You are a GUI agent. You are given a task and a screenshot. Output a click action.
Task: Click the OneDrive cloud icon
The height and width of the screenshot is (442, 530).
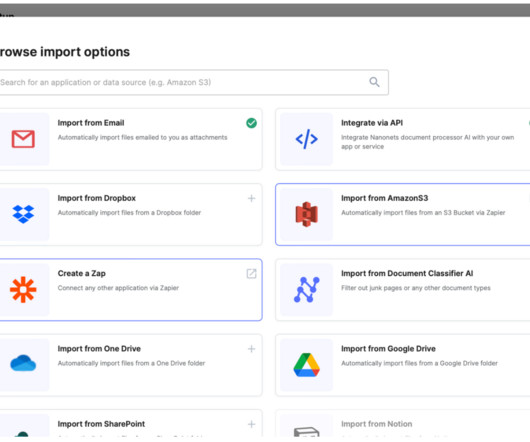coord(23,363)
